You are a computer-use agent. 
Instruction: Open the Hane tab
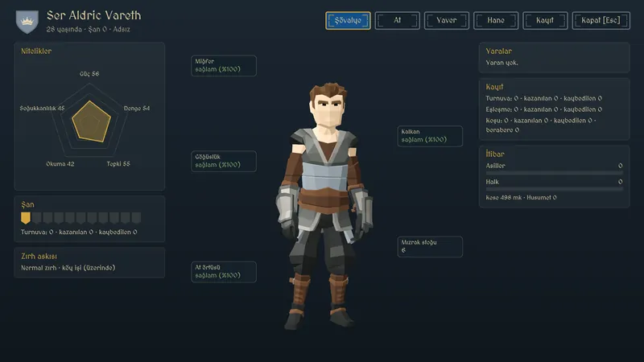tap(496, 21)
